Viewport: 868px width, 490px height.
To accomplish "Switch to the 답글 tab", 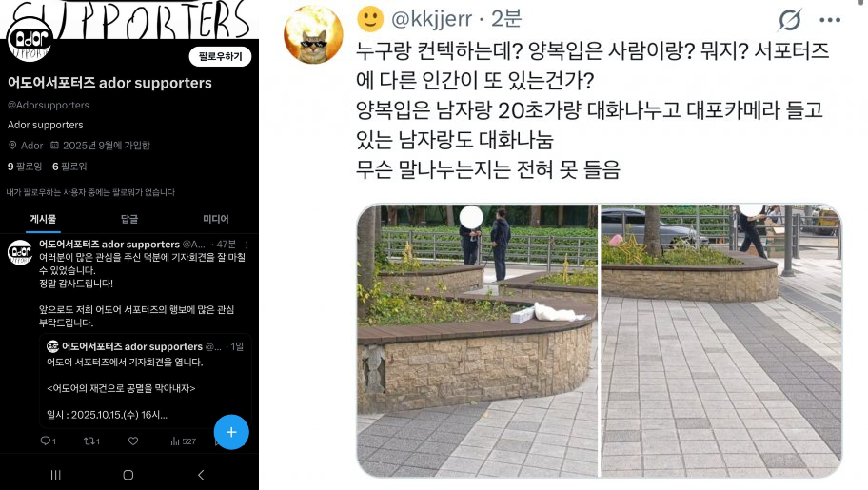I will coord(129,219).
